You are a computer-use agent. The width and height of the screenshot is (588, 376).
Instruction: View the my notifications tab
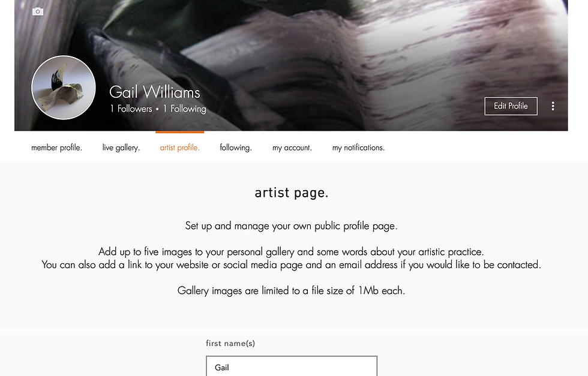[x=358, y=148]
